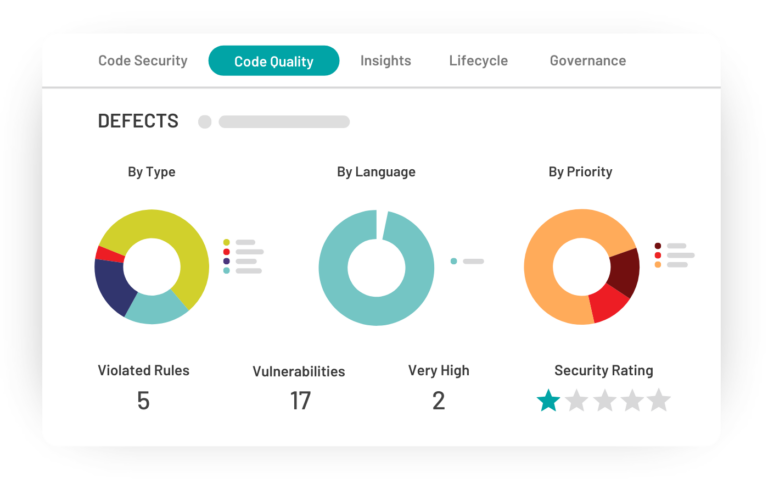Click the orange legend dot under By Priority
The image size is (768, 489).
point(658,265)
